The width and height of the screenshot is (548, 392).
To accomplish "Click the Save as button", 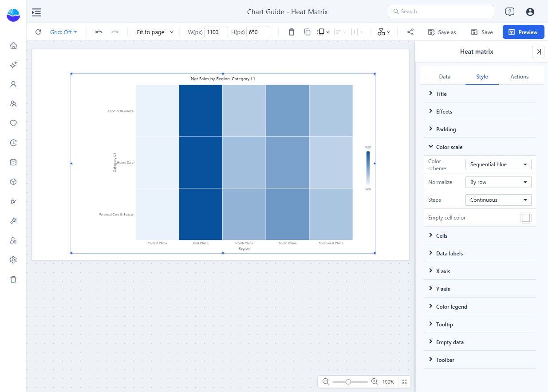I will [442, 32].
